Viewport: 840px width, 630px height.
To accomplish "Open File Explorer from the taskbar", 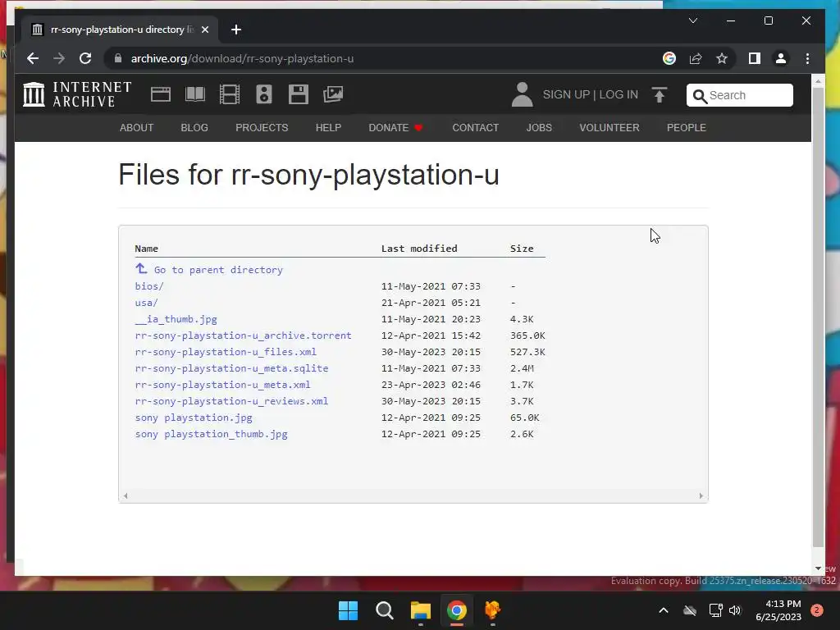I will 421,610.
